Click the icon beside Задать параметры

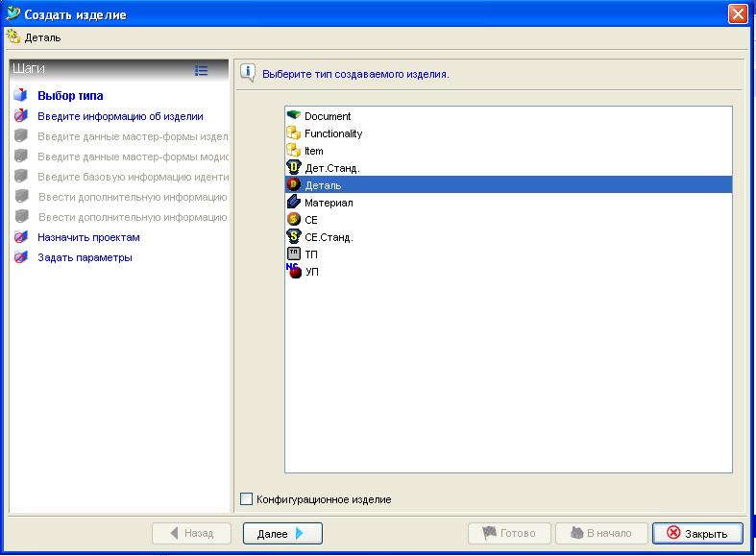[21, 256]
